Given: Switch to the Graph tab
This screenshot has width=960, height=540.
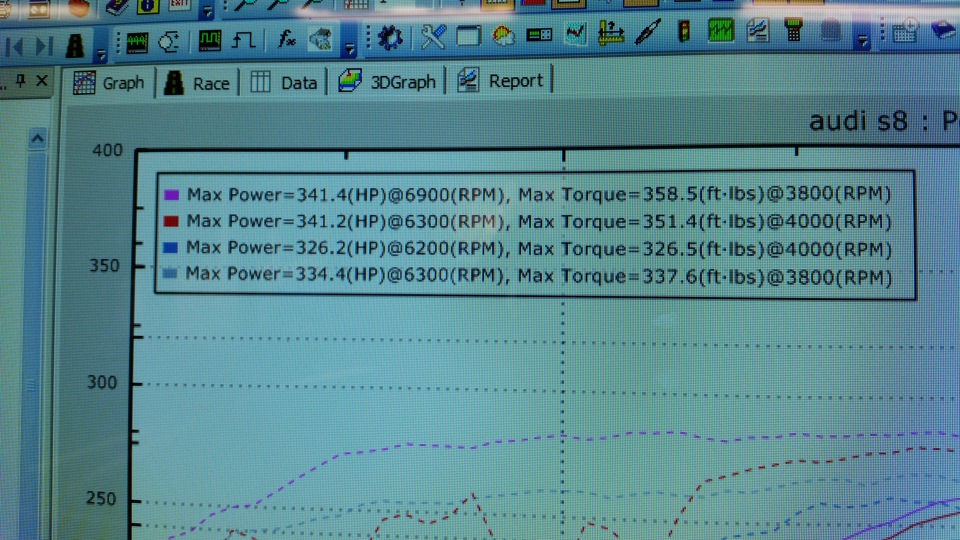Looking at the screenshot, I should 109,83.
